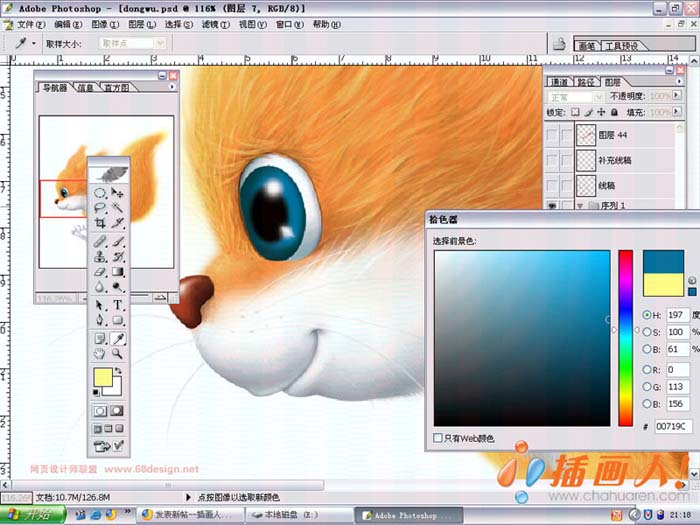Select the Shape tool
Image resolution: width=700 pixels, height=525 pixels.
pos(117,320)
